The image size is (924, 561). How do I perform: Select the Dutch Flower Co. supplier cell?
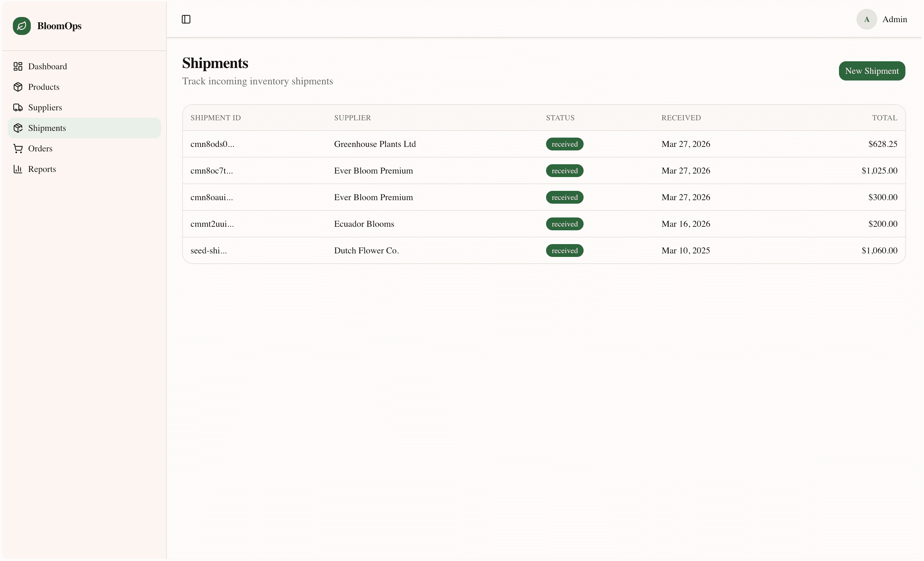pos(366,251)
